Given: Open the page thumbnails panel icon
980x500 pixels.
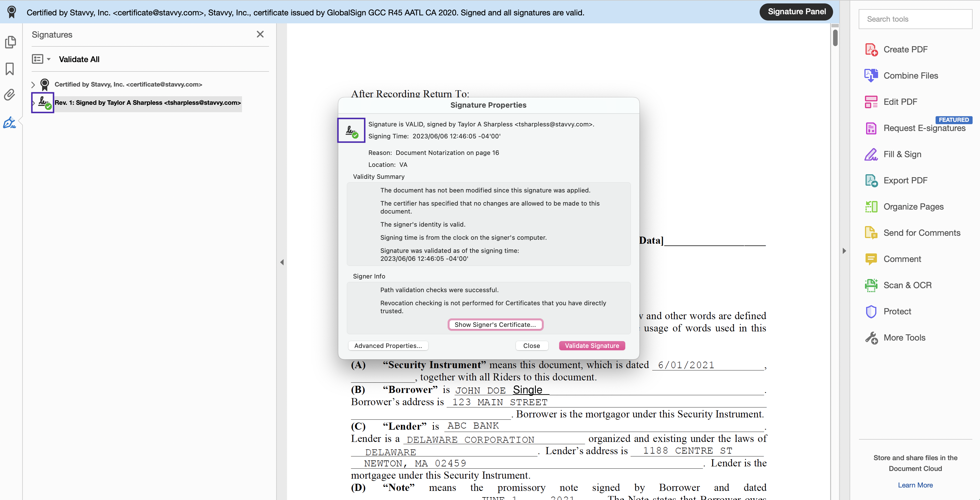Looking at the screenshot, I should (x=10, y=42).
